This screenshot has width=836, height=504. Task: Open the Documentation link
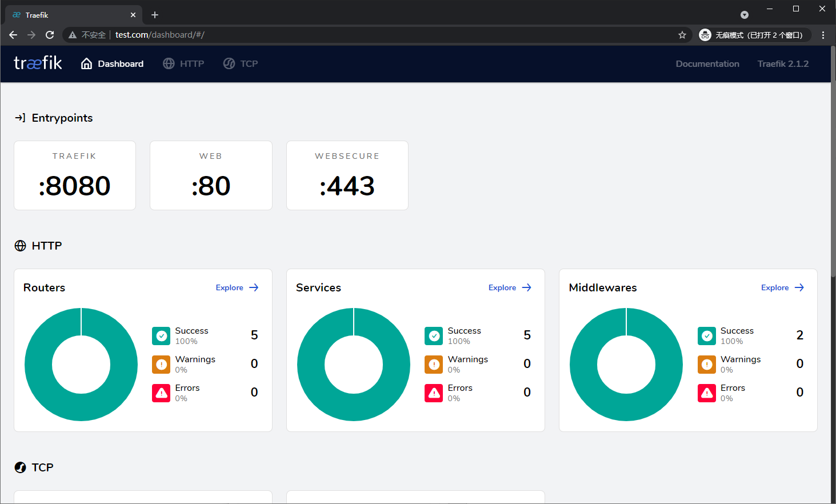tap(707, 63)
